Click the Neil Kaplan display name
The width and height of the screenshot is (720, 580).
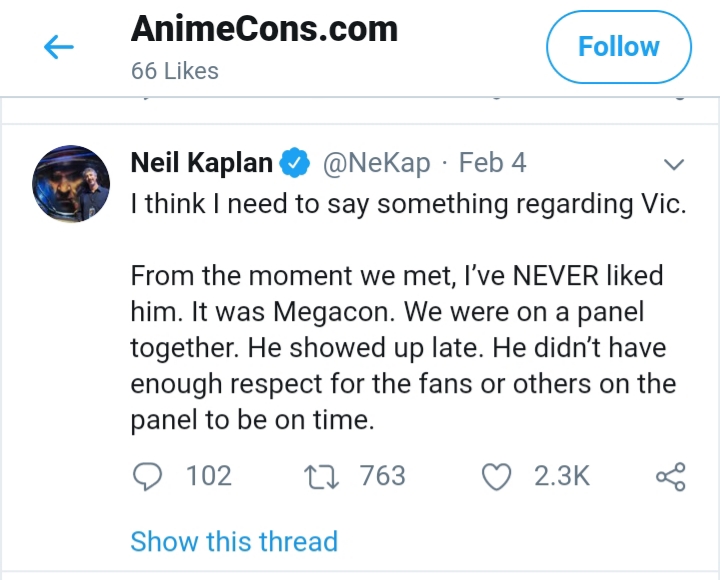[202, 163]
